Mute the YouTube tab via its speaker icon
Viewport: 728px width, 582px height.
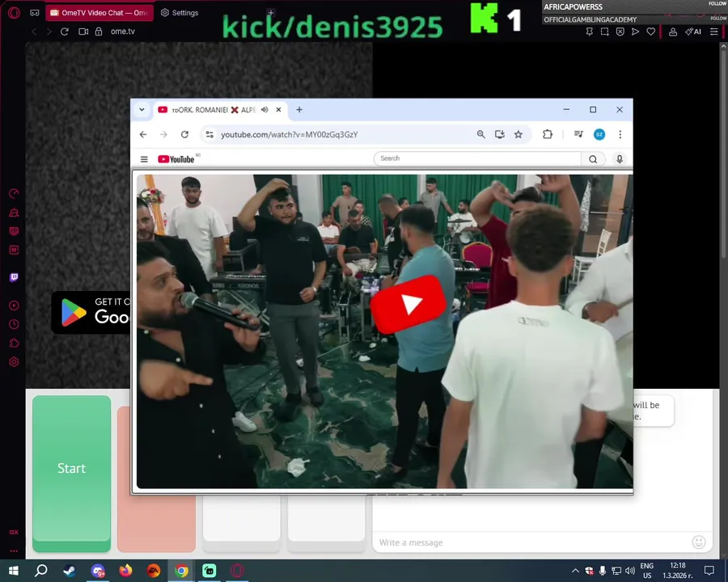(265, 110)
